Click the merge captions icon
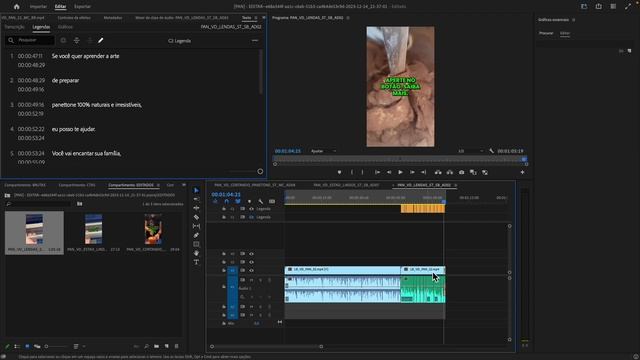This screenshot has height=360, width=640. tap(89, 40)
